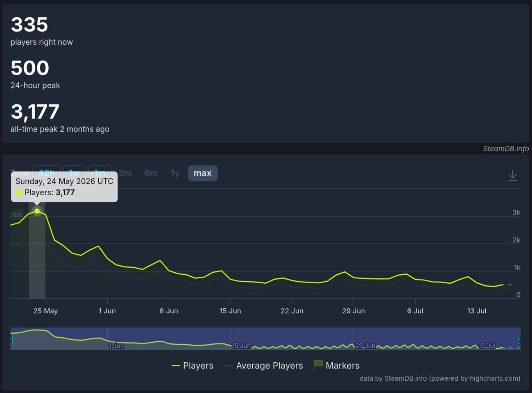Click the Players legend line symbol
Screen dimensions: 532x393
tap(176, 366)
